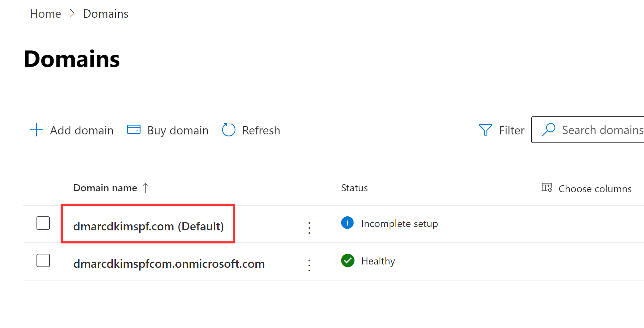Click Add domain label
The width and height of the screenshot is (644, 328).
coord(82,130)
